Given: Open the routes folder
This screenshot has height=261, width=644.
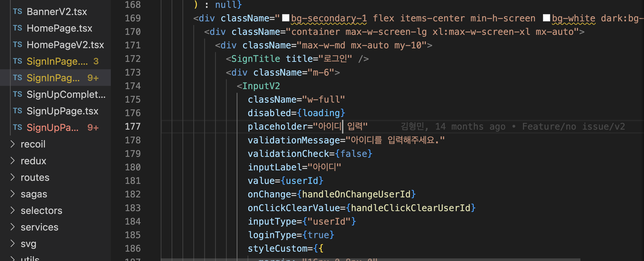Looking at the screenshot, I should pyautogui.click(x=35, y=177).
